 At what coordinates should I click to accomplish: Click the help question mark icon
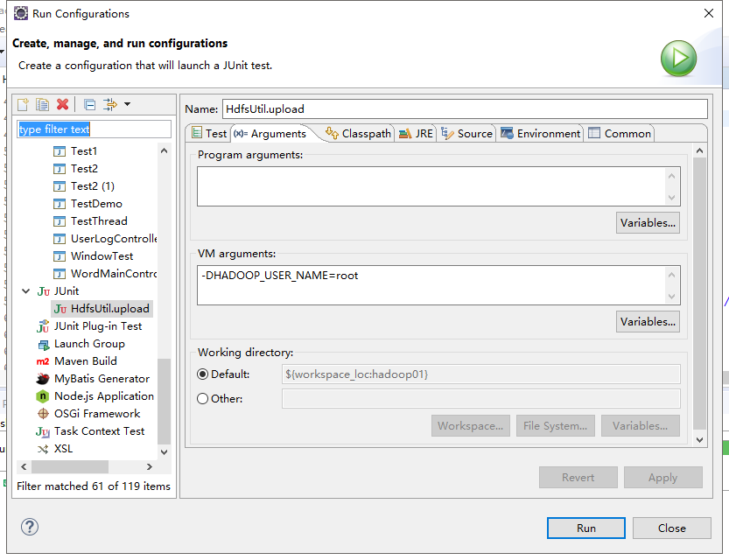[x=30, y=527]
